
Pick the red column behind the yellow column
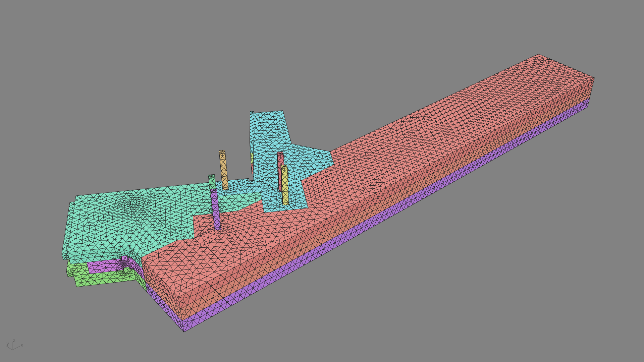point(280,159)
